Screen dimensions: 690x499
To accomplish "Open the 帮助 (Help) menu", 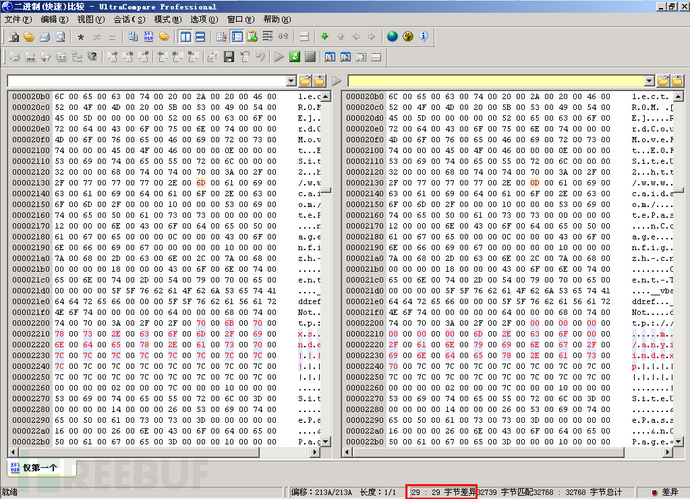I will 277,19.
